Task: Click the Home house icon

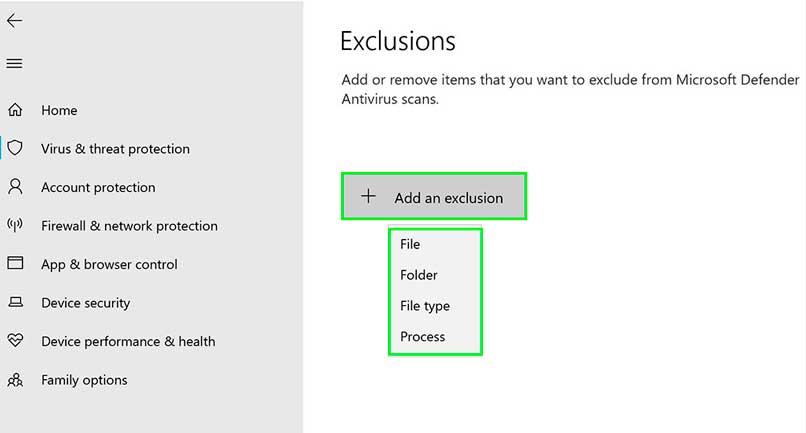Action: click(x=15, y=110)
